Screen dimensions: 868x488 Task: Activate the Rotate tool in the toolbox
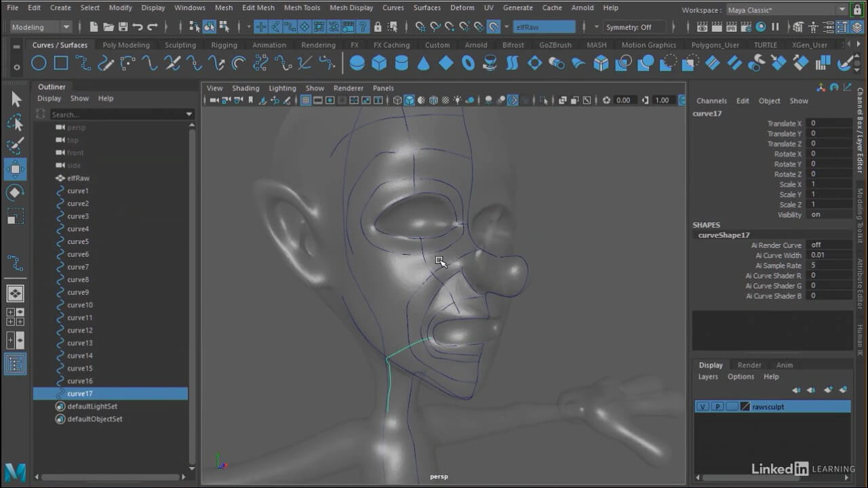(x=16, y=192)
